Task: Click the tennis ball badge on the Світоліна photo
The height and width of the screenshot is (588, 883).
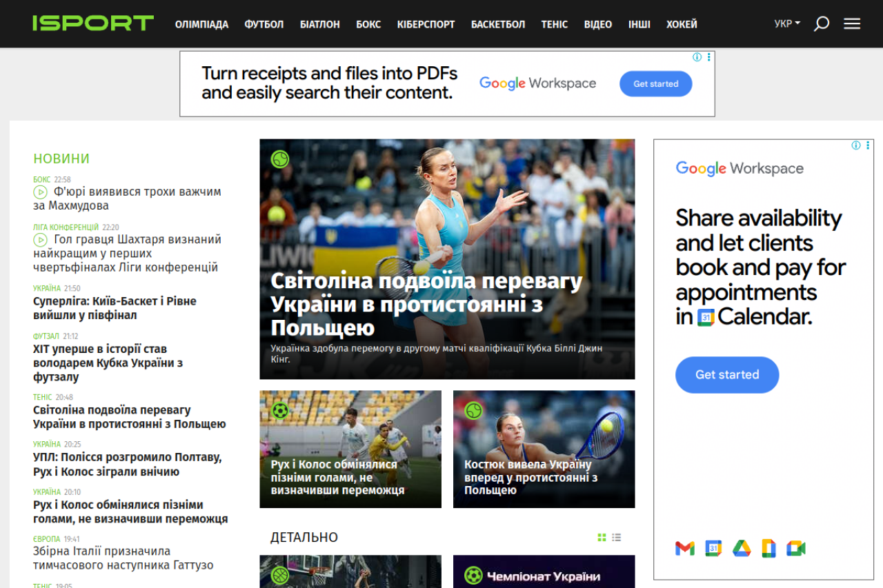Action: 280,159
